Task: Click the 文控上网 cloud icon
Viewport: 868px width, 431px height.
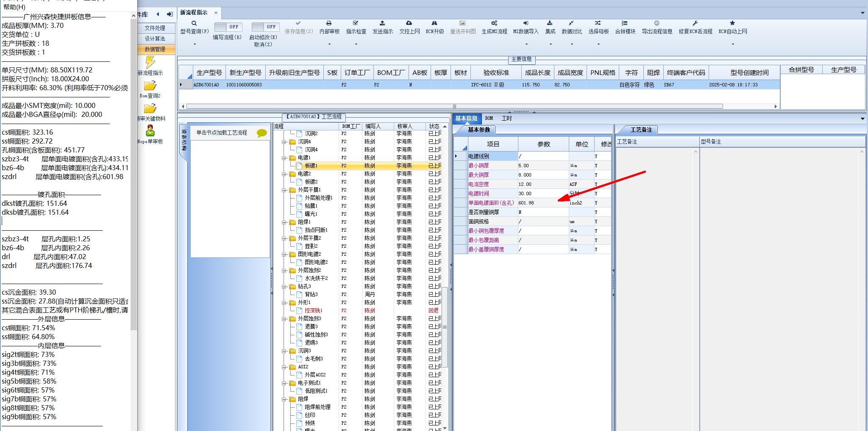Action: (x=409, y=23)
